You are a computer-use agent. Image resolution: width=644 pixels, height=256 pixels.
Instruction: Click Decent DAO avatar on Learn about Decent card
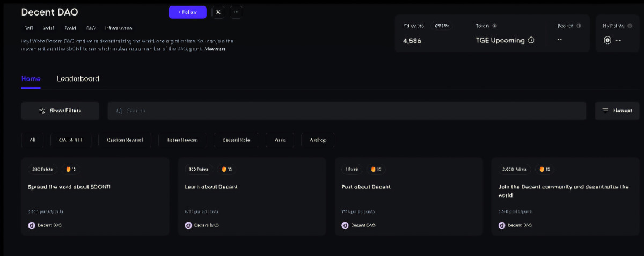click(x=188, y=225)
